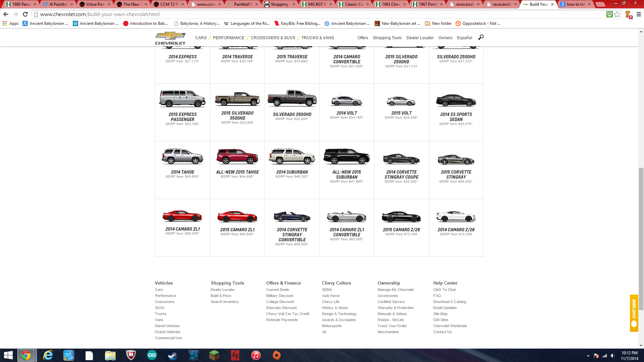Open CROSSOVERS & SUVS menu

click(273, 38)
